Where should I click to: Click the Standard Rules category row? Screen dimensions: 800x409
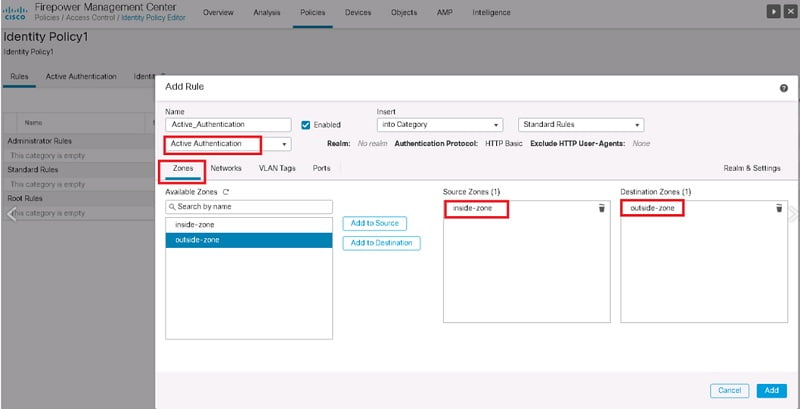(x=78, y=169)
